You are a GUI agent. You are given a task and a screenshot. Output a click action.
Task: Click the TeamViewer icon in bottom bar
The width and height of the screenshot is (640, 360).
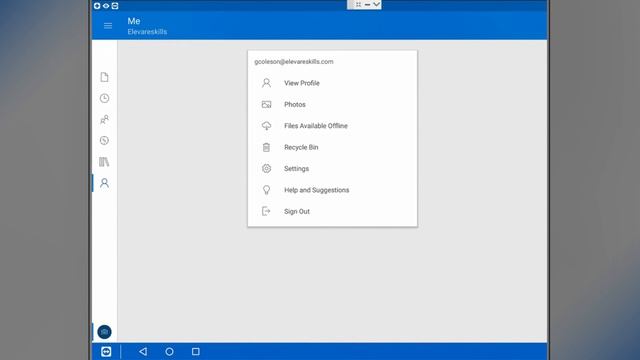click(x=106, y=351)
